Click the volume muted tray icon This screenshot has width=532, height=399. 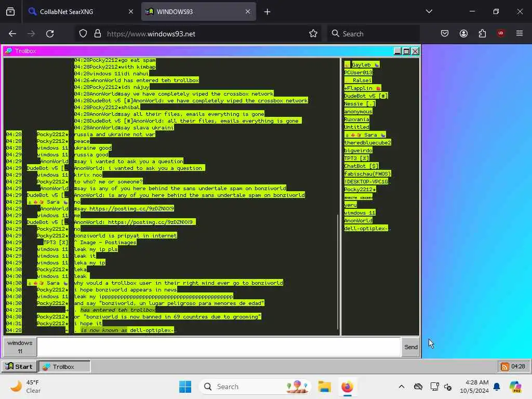pos(448,387)
